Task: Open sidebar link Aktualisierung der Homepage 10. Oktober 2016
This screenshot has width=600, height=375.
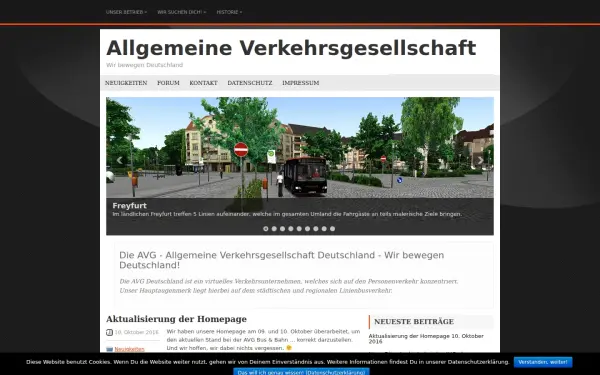Action: [x=426, y=339]
